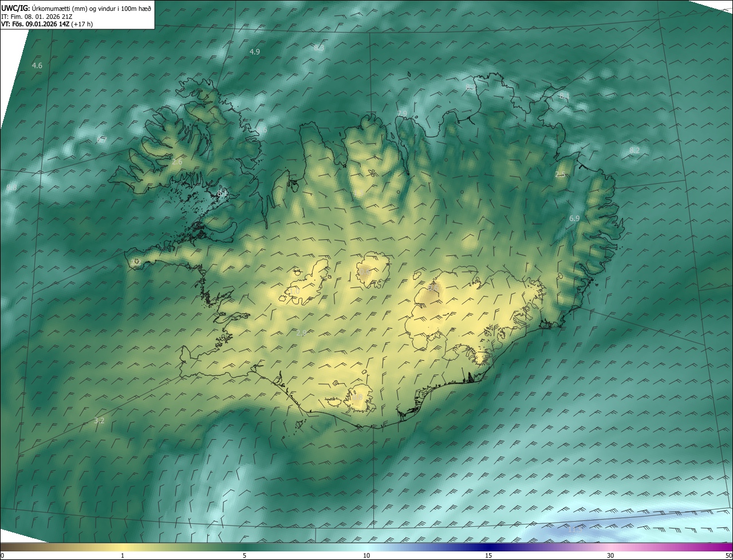This screenshot has width=733, height=560.
Task: Click the 11.5 value in the southeast ocean
Action: [574, 530]
